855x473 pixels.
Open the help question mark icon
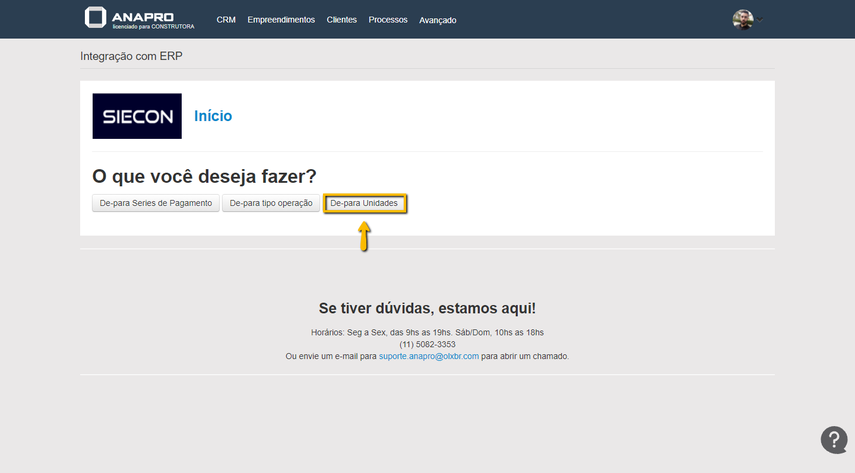coord(834,440)
